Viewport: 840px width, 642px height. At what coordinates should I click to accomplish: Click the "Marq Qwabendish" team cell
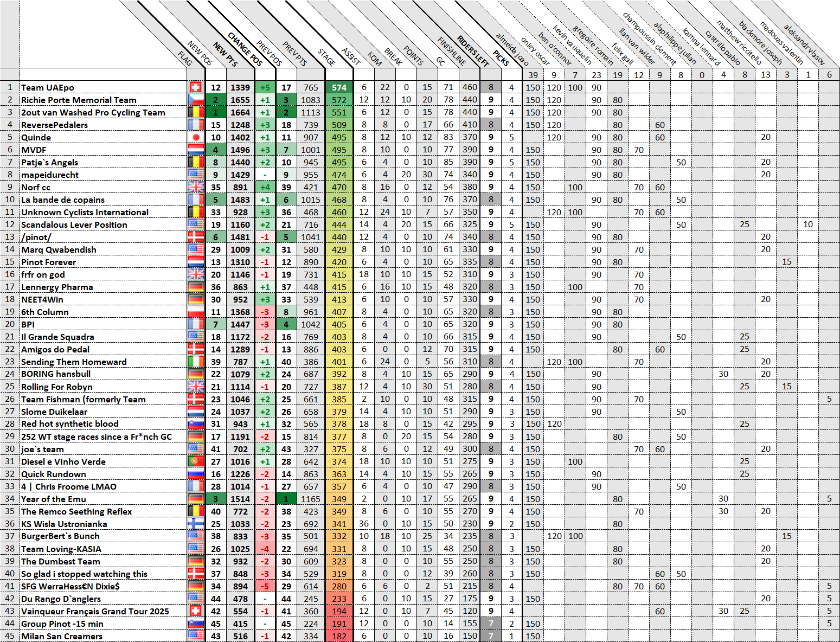(103, 249)
